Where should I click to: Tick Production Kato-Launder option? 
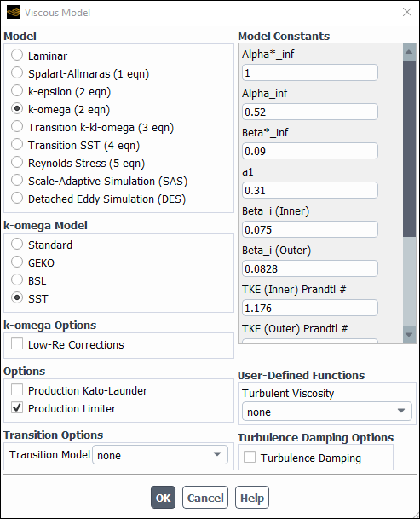[17, 389]
